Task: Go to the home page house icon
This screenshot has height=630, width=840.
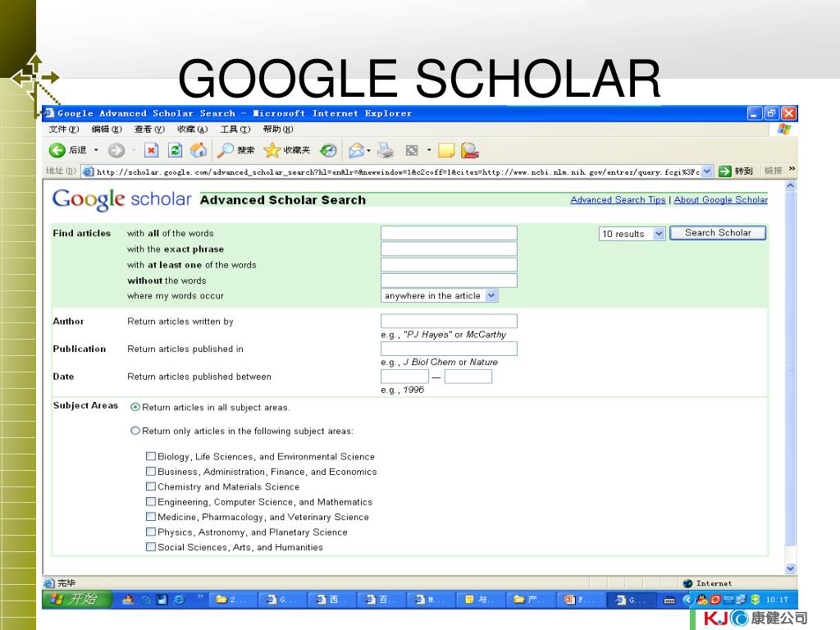Action: 199,151
